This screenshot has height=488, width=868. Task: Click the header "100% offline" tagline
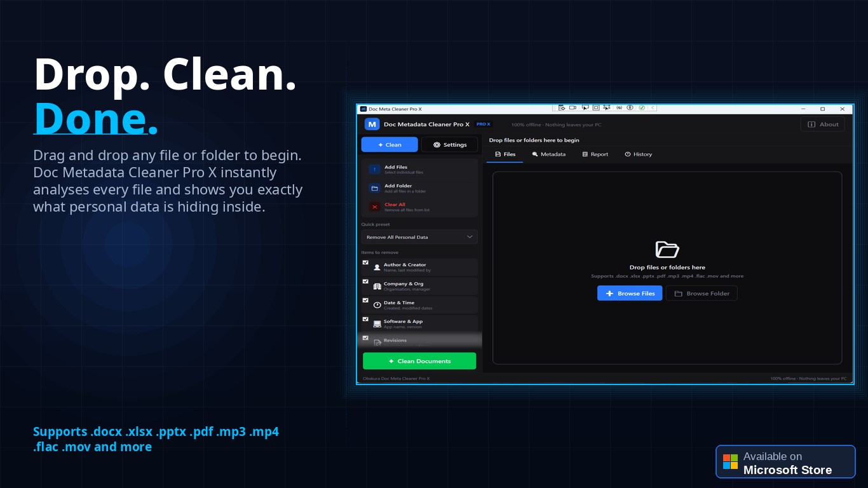click(556, 125)
